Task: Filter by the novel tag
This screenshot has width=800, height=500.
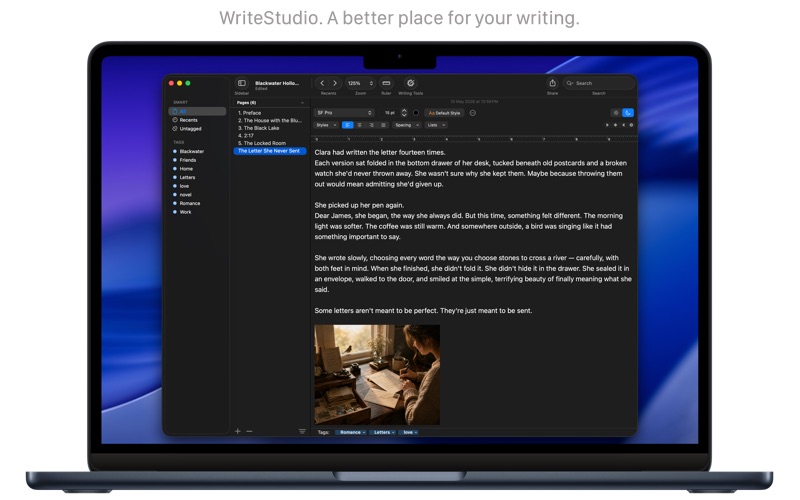Action: coord(185,195)
